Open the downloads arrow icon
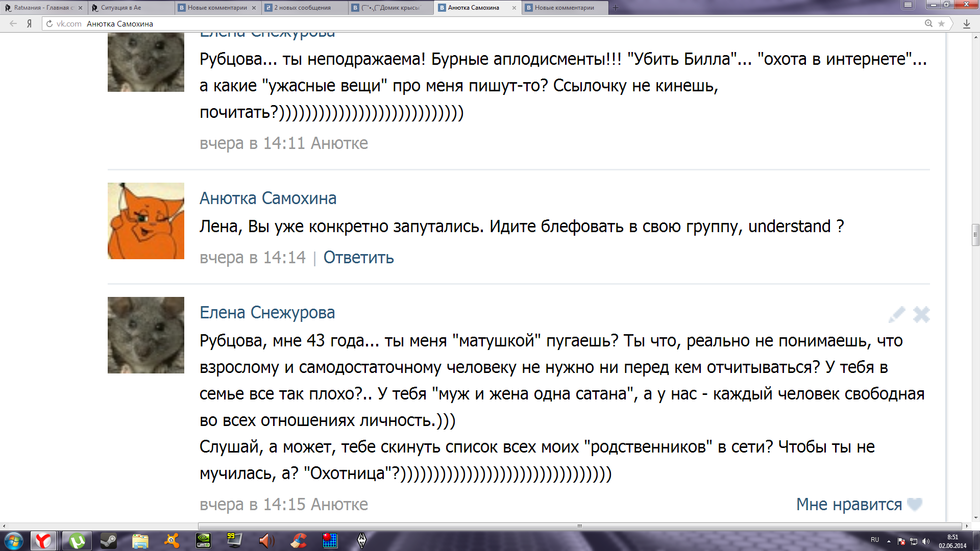Image resolution: width=980 pixels, height=551 pixels. [966, 23]
